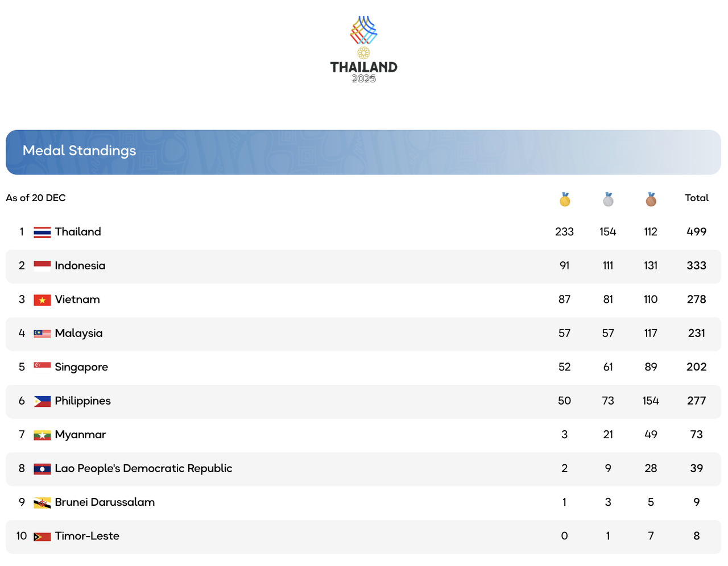
Task: Click the Philippines flag icon
Action: [42, 401]
